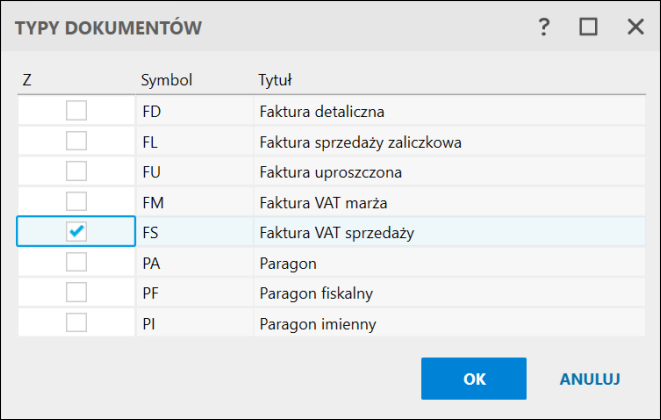Sort by the Symbol column header
This screenshot has width=661, height=420.
(x=166, y=79)
